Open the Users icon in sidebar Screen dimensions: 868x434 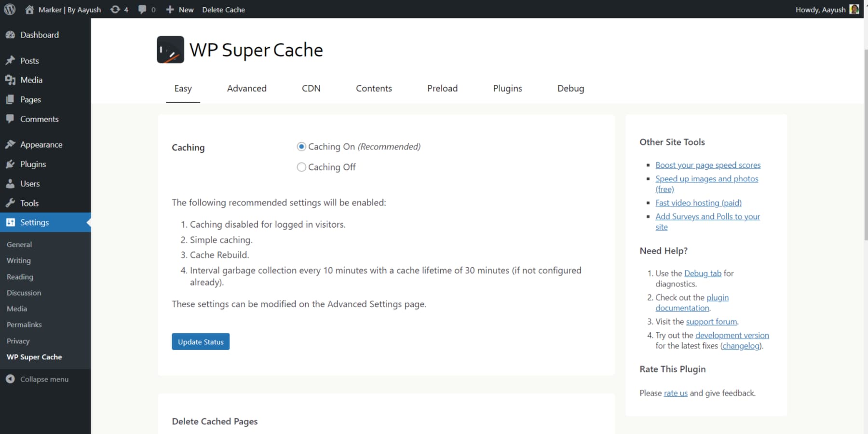[x=11, y=184]
